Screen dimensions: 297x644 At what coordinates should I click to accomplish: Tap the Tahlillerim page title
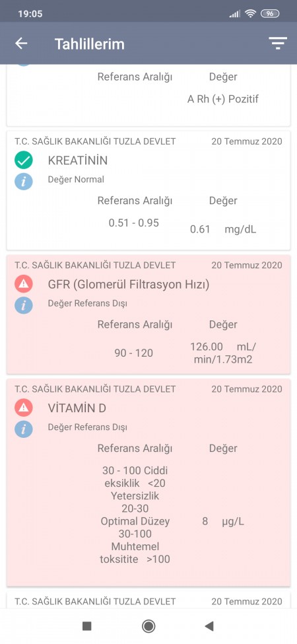pos(89,44)
